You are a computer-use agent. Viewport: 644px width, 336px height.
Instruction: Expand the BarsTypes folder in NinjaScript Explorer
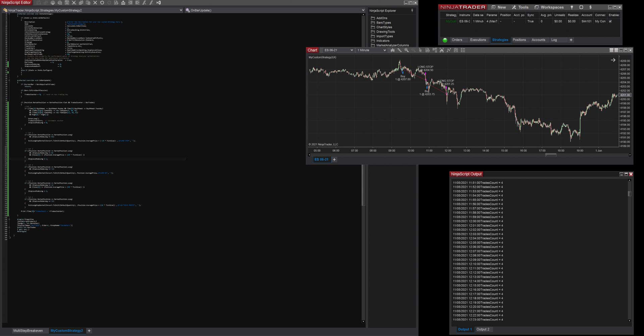point(381,23)
